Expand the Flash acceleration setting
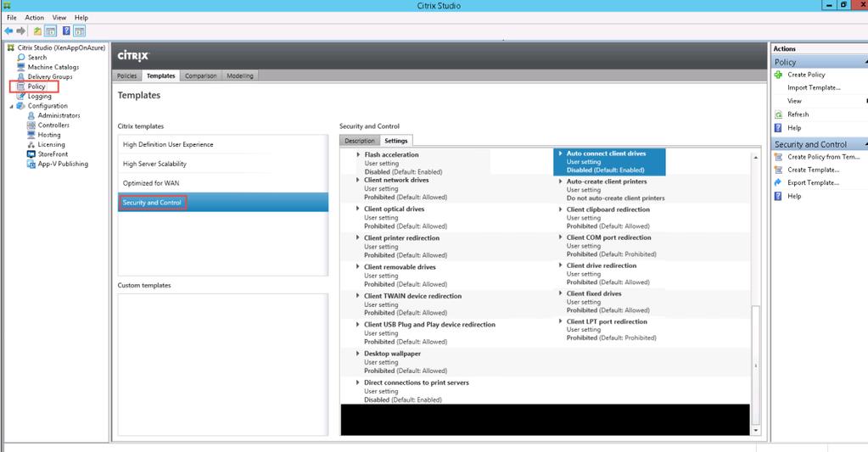Image resolution: width=868 pixels, height=452 pixels. [x=358, y=155]
